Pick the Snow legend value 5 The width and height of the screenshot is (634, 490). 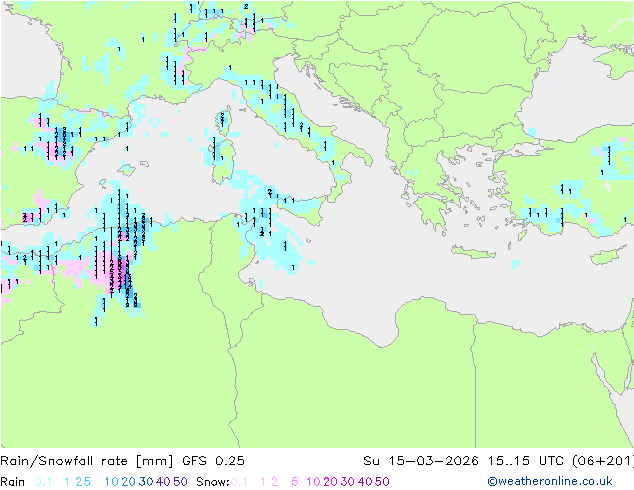tap(295, 482)
